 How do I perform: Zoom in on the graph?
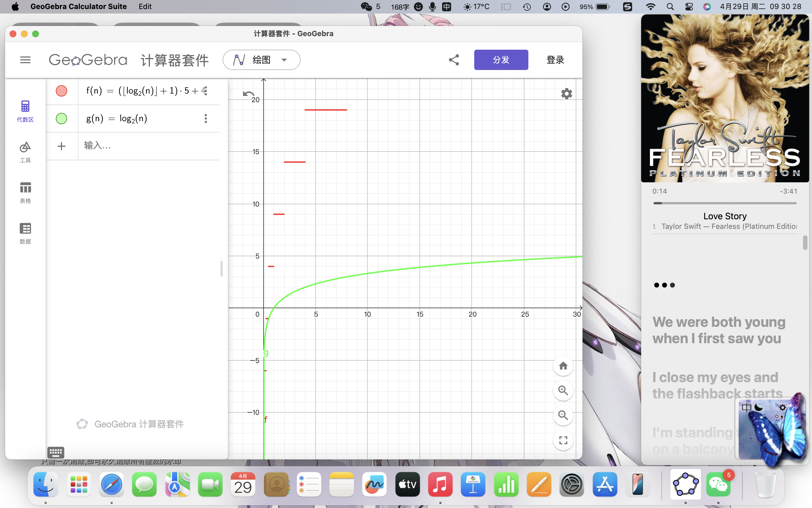(563, 390)
